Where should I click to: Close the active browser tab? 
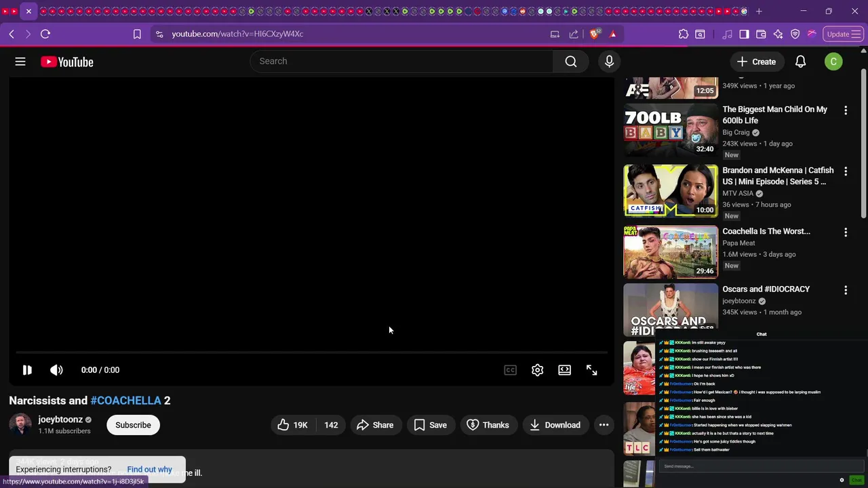28,12
